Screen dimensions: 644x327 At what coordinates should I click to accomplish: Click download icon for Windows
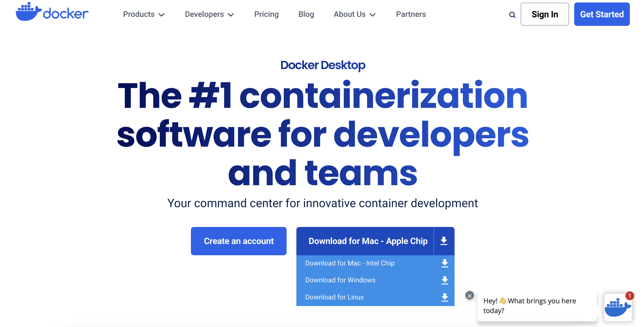(x=445, y=280)
